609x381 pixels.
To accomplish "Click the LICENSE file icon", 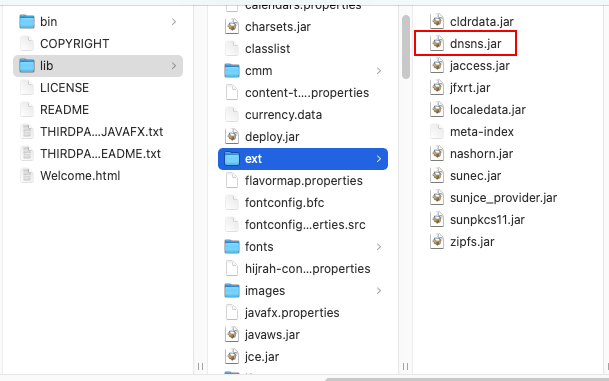I will coord(27,87).
